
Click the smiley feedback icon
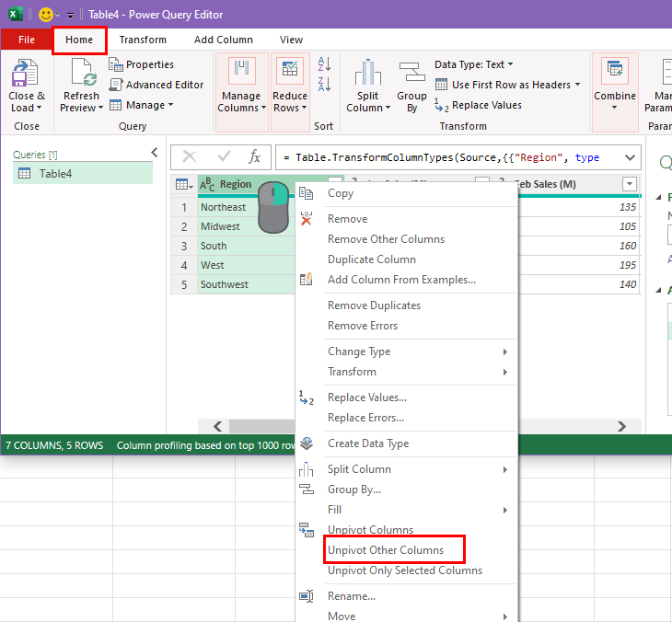(46, 15)
